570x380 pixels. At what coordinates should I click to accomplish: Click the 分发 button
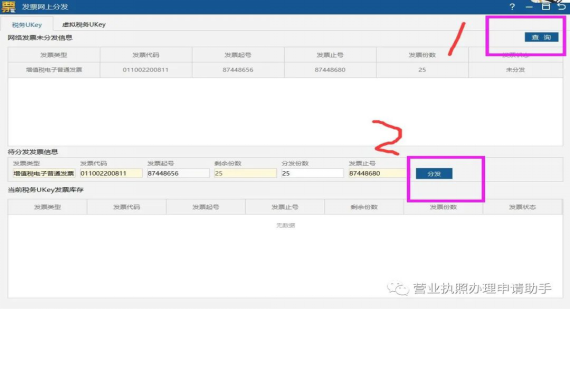pos(434,173)
